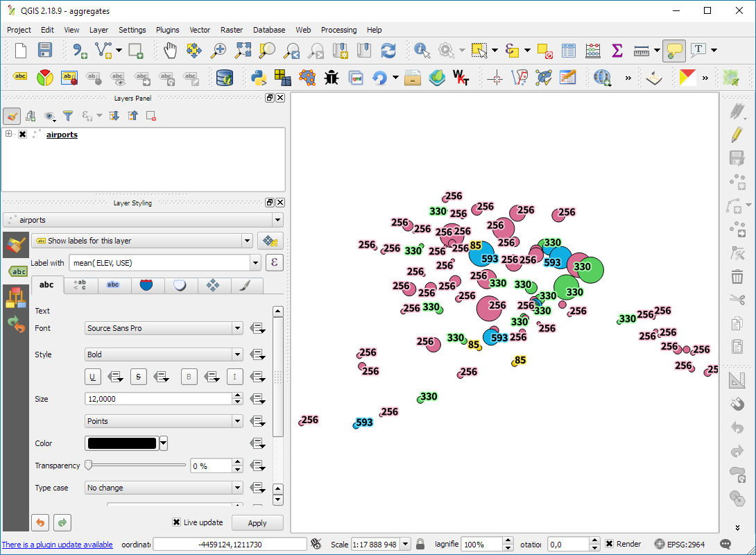
Task: Expand the Style dropdown showing Bold
Action: 164,355
